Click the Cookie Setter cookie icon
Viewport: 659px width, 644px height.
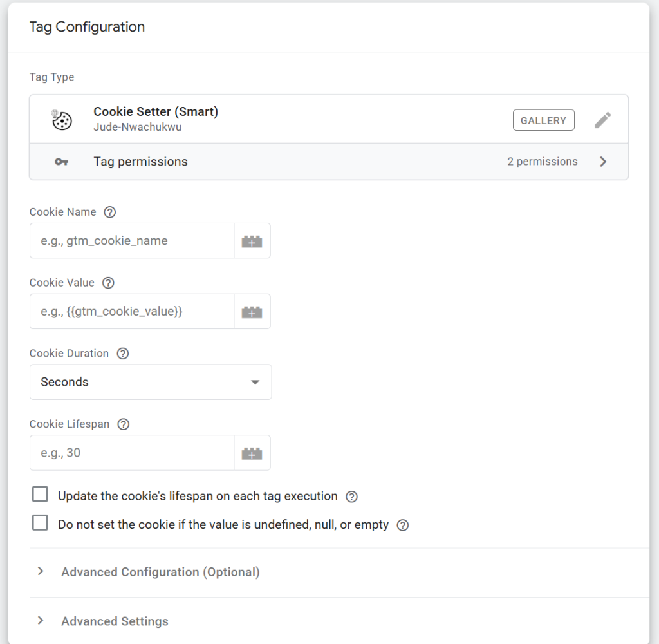[62, 120]
